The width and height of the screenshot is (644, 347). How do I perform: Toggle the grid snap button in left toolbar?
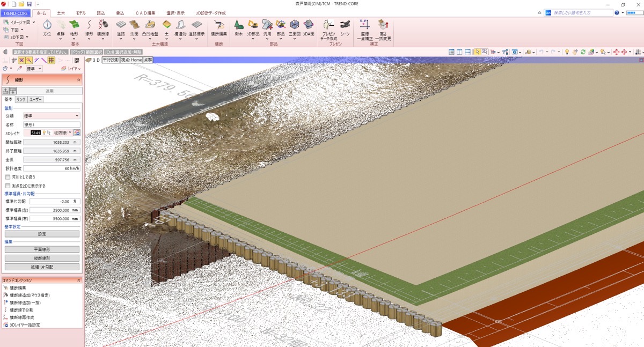point(51,61)
